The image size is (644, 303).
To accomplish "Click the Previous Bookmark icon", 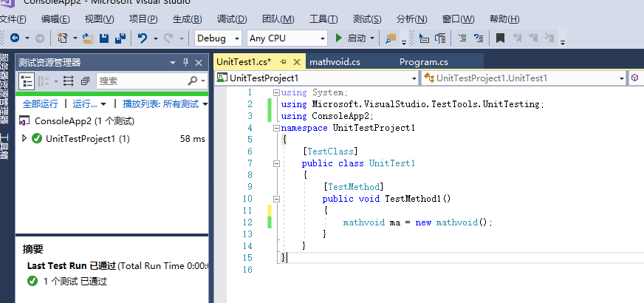I will pos(518,38).
